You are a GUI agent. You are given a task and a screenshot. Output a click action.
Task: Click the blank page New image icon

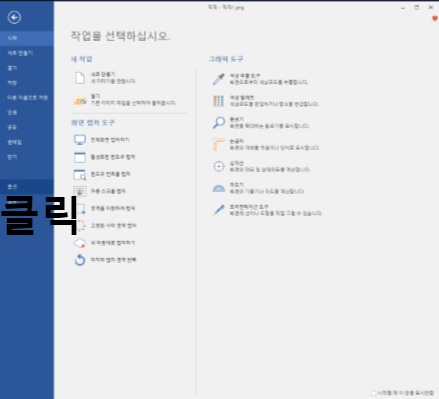80,78
